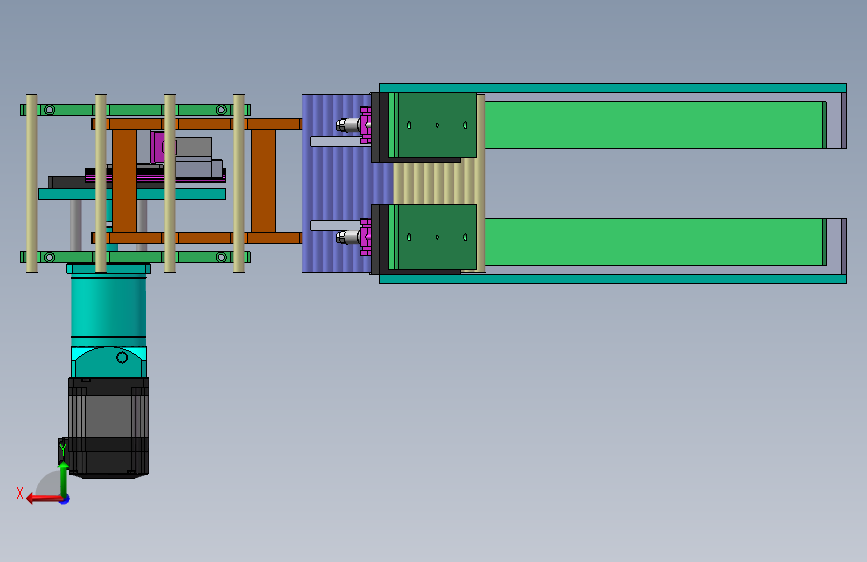Select the lower green bar with bolt holes
The height and width of the screenshot is (562, 867).
click(x=135, y=257)
